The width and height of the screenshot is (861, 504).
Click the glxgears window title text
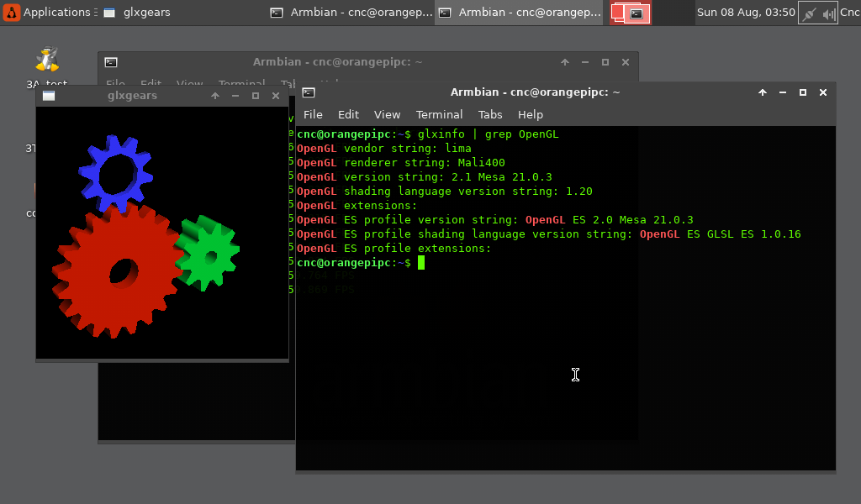coord(132,96)
